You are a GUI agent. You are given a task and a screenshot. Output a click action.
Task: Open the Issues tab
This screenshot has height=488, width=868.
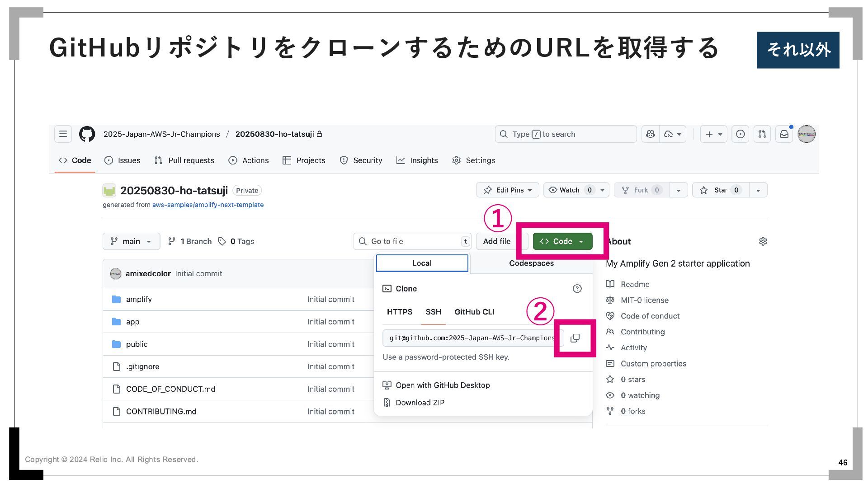point(123,160)
